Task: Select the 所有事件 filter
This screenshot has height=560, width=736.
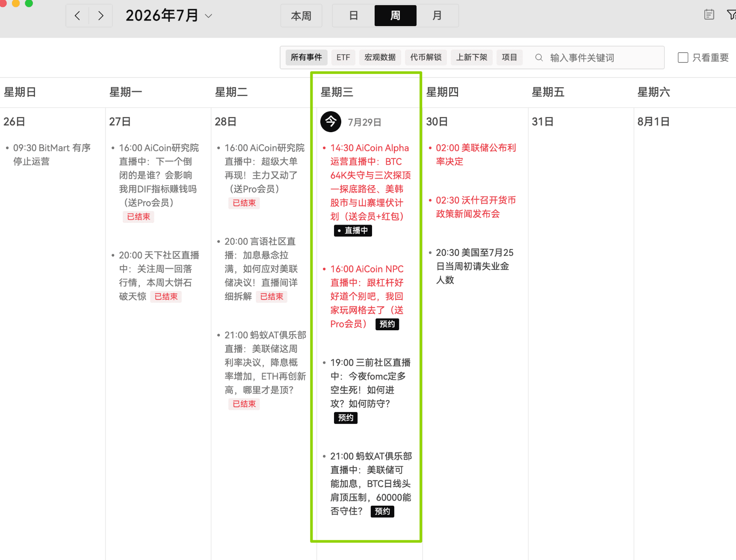Action: tap(306, 57)
